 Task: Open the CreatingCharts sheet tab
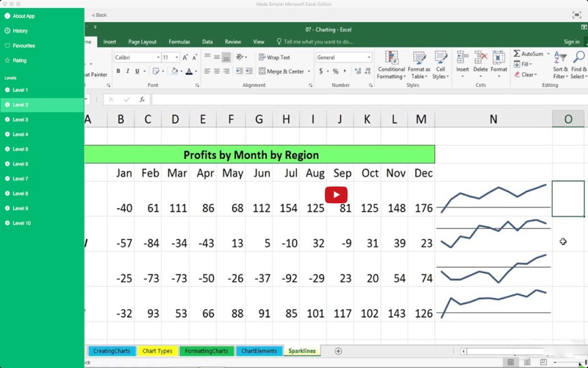(x=112, y=351)
